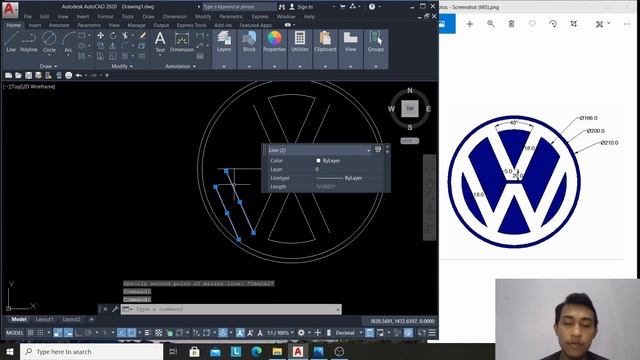Image resolution: width=640 pixels, height=360 pixels.
Task: Select the Text annotation tool
Action: point(160,42)
